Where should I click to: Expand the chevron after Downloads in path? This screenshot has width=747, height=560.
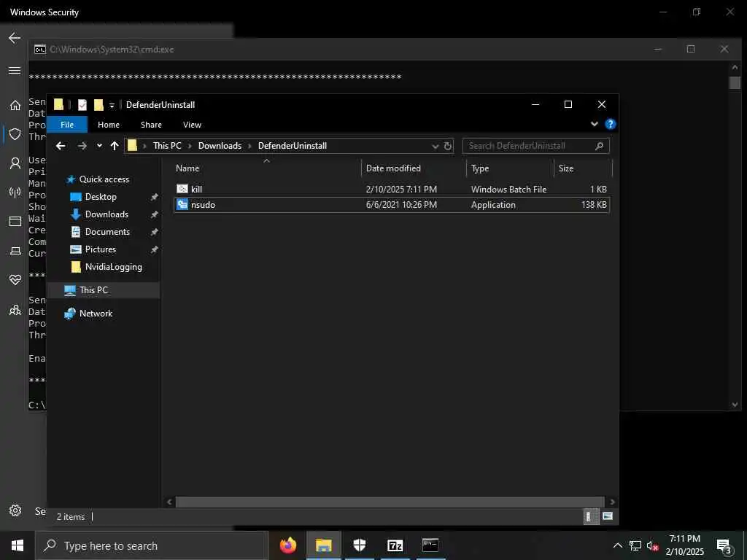249,146
